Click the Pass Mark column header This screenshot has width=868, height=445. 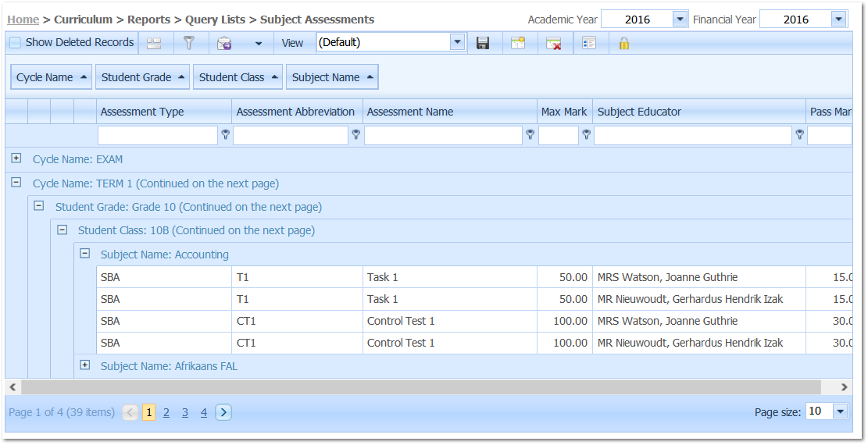pyautogui.click(x=829, y=112)
